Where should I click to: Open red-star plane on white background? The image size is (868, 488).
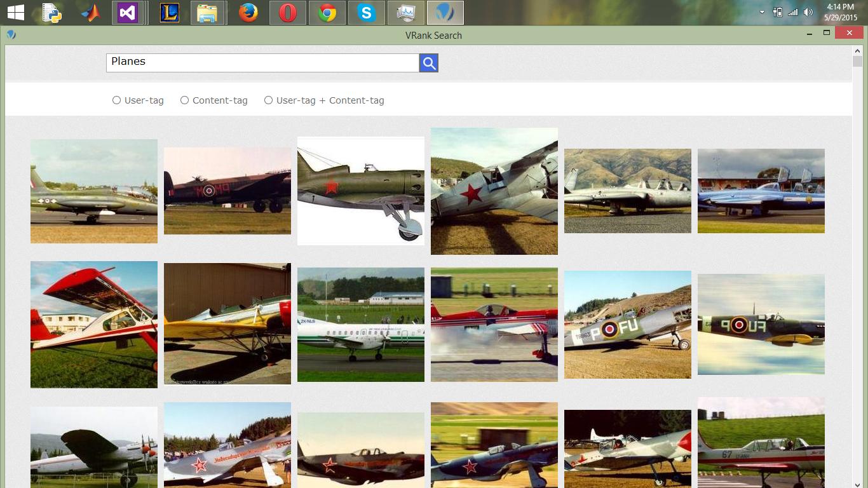[x=361, y=191]
